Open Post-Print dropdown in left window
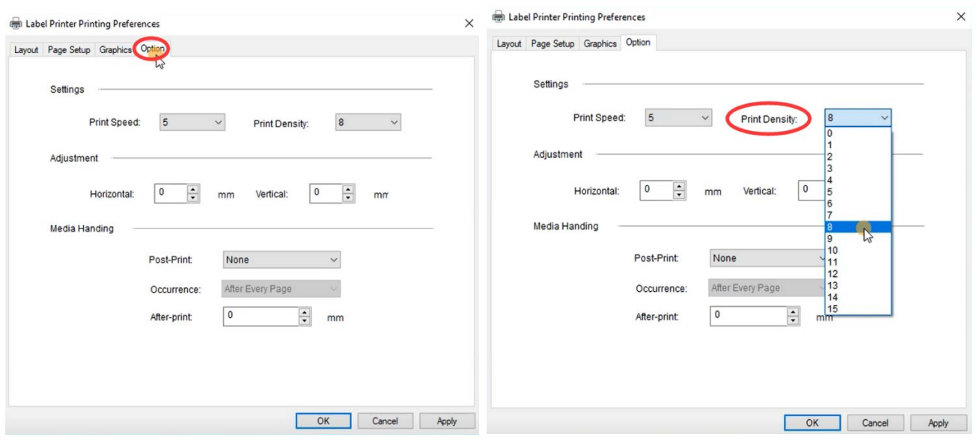980x443 pixels. click(x=281, y=260)
